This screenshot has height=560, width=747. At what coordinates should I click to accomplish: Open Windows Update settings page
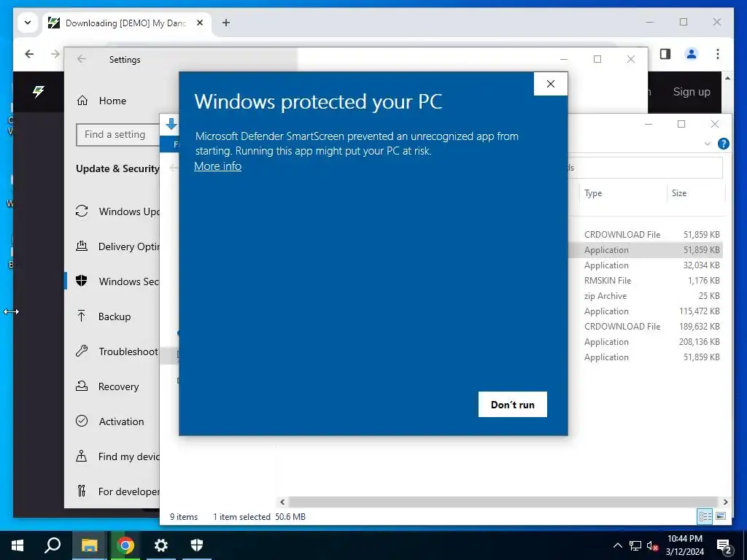[117, 211]
